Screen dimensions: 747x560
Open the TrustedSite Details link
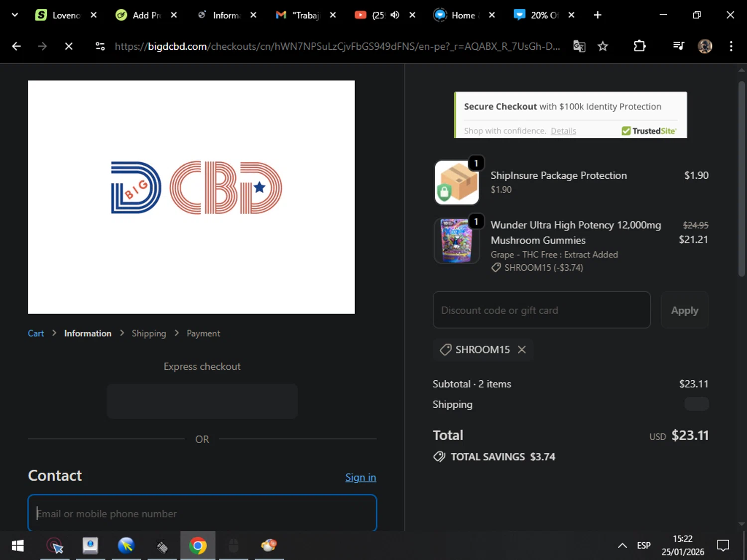point(563,131)
